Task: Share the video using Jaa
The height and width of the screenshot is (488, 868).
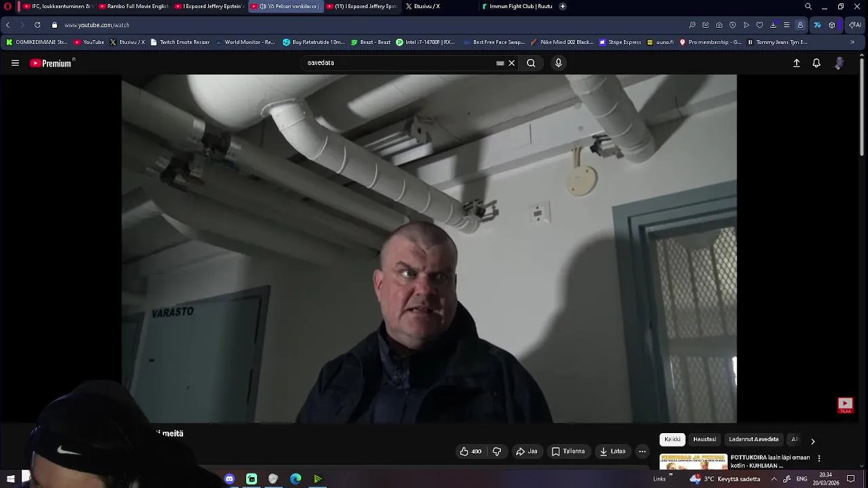Action: point(526,451)
